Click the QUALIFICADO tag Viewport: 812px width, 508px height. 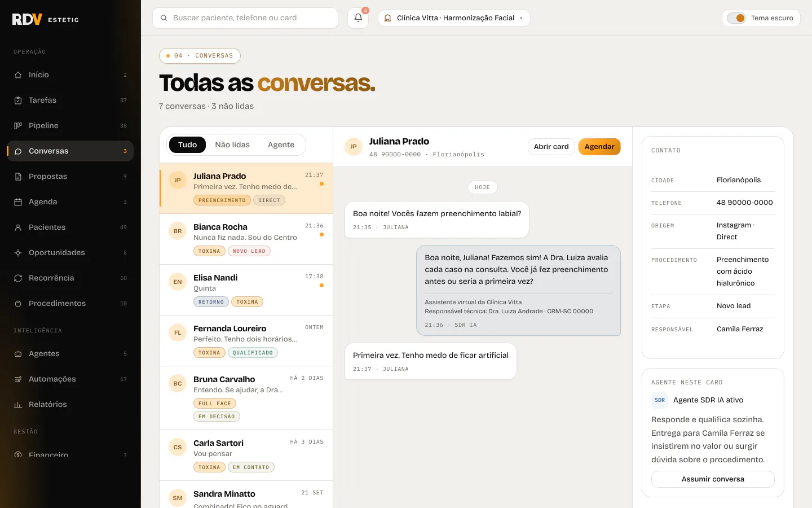[x=253, y=353]
